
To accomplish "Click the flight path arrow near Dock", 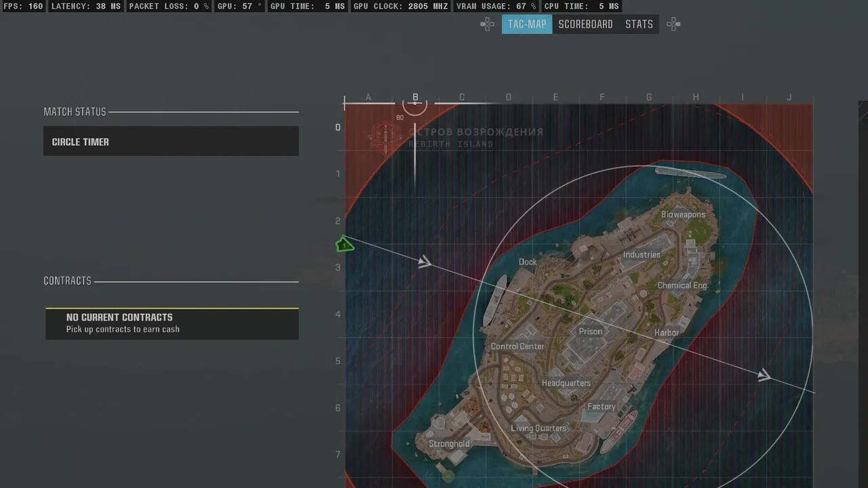I will [425, 262].
